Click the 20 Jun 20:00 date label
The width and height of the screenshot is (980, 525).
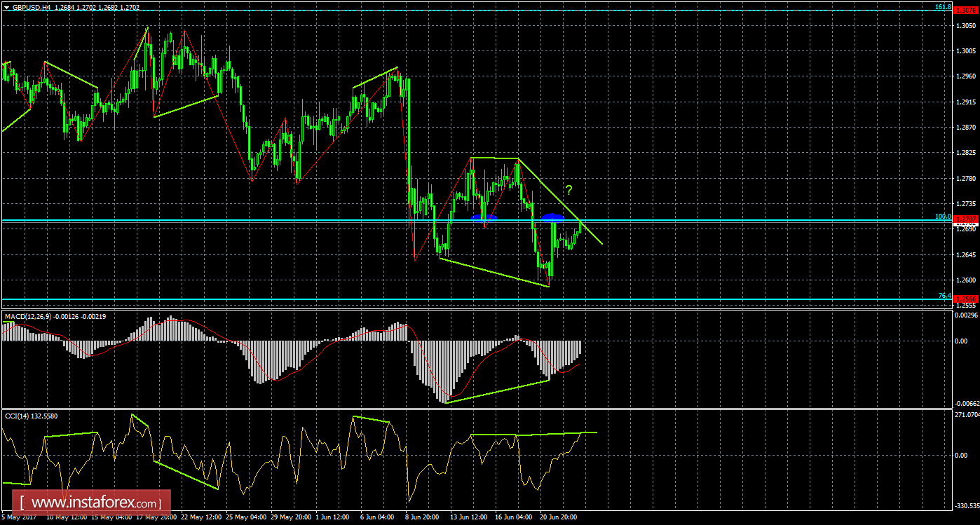[559, 518]
